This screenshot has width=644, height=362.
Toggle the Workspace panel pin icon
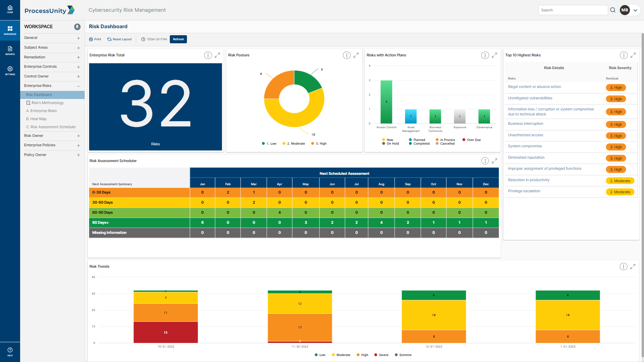coord(77,27)
